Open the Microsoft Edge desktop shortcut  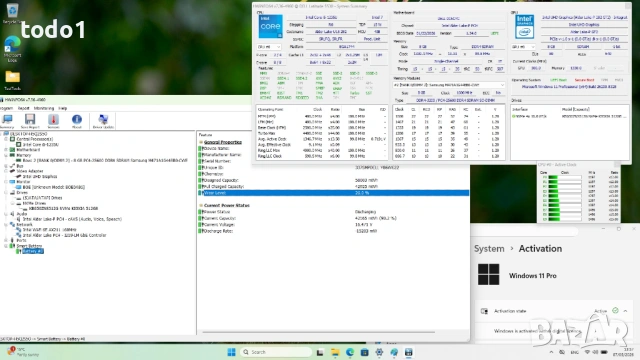(x=12, y=49)
